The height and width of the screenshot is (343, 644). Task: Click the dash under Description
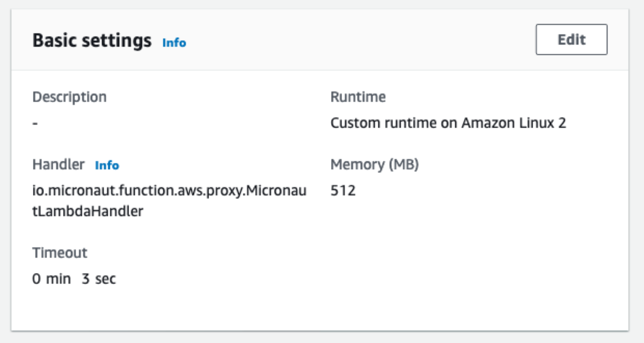point(35,123)
